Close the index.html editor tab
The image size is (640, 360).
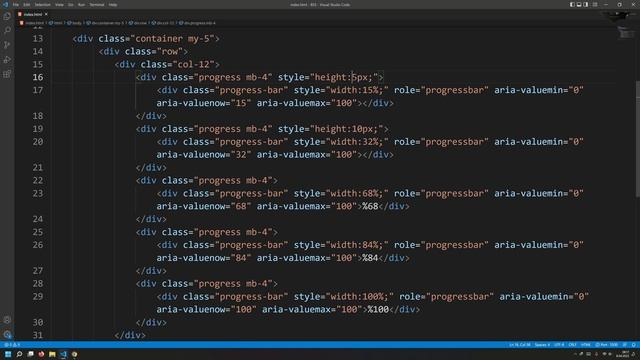[46, 14]
